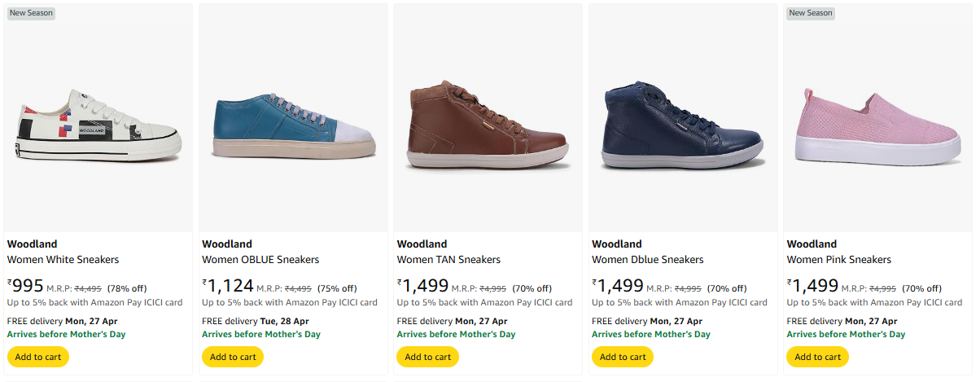View the dark blue high-top sneaker photo
Viewport: 980px width, 382px height.
click(682, 126)
